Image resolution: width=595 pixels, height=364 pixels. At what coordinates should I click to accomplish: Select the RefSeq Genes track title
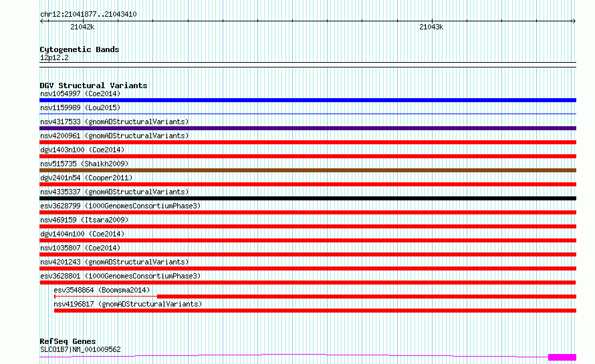[x=68, y=341]
